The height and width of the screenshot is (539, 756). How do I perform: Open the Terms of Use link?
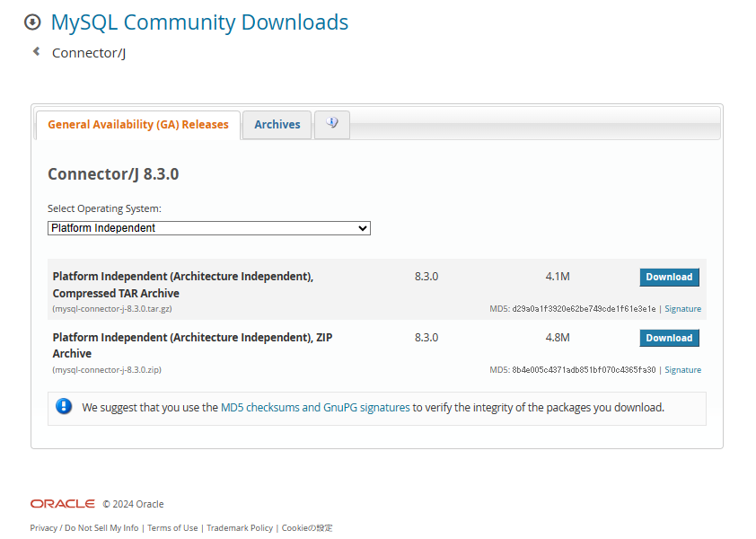[x=172, y=527]
